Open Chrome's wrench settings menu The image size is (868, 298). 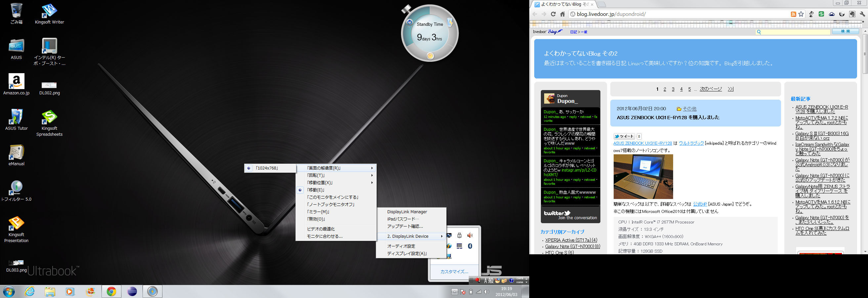tap(862, 14)
